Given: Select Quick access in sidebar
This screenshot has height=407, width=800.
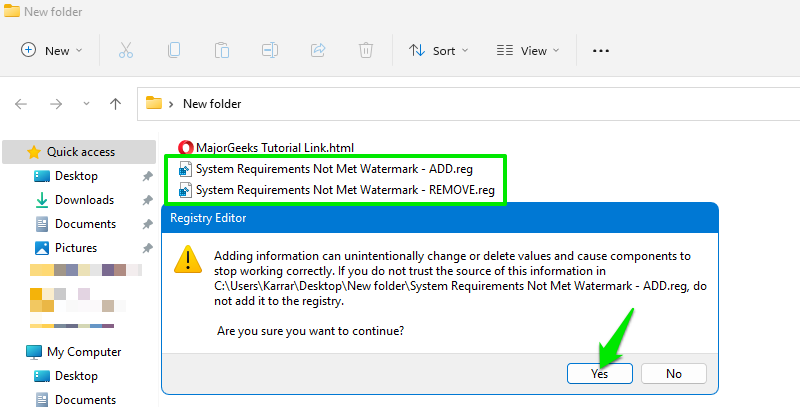Looking at the screenshot, I should (x=79, y=152).
